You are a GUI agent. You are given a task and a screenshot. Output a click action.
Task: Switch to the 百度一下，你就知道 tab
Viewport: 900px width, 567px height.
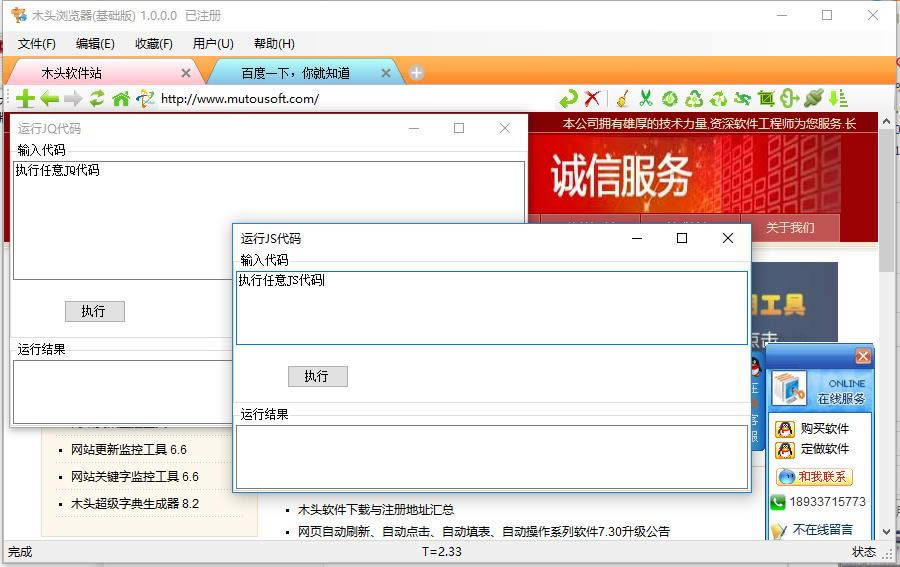pos(295,73)
